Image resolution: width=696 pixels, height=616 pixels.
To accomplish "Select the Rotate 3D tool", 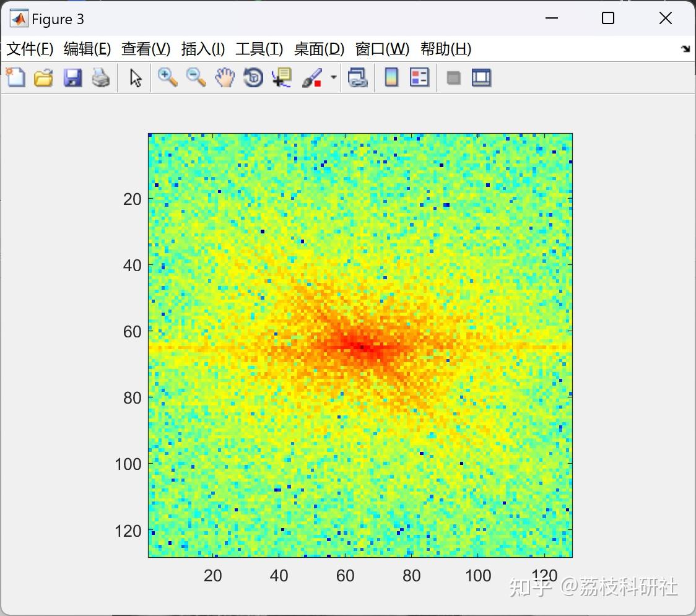I will point(253,77).
